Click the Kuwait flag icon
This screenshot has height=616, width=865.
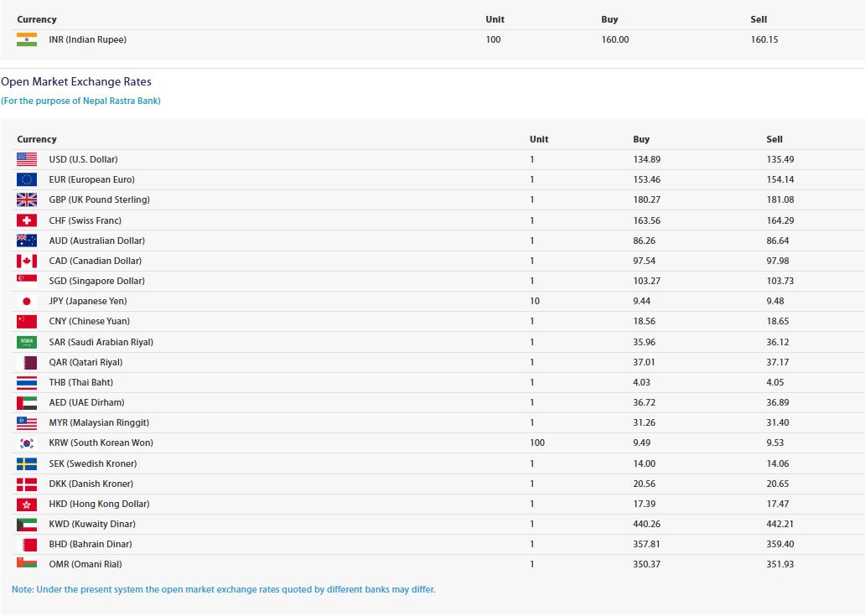coord(27,524)
